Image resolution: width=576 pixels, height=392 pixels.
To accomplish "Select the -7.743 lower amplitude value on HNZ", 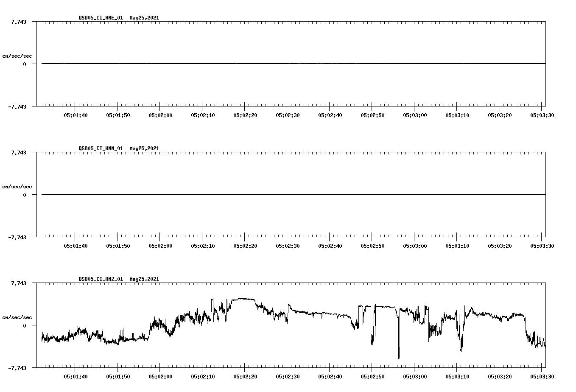I will click(x=17, y=368).
